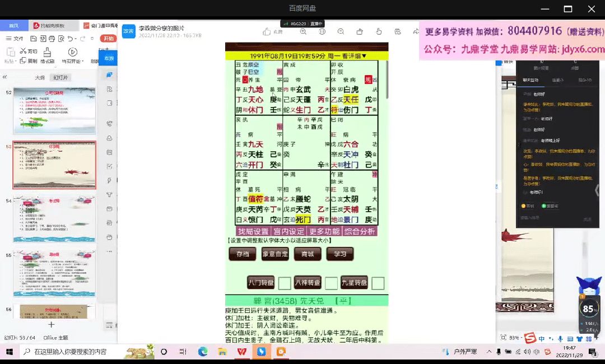
Task: Zoom out of the shared image
Action: tap(341, 31)
